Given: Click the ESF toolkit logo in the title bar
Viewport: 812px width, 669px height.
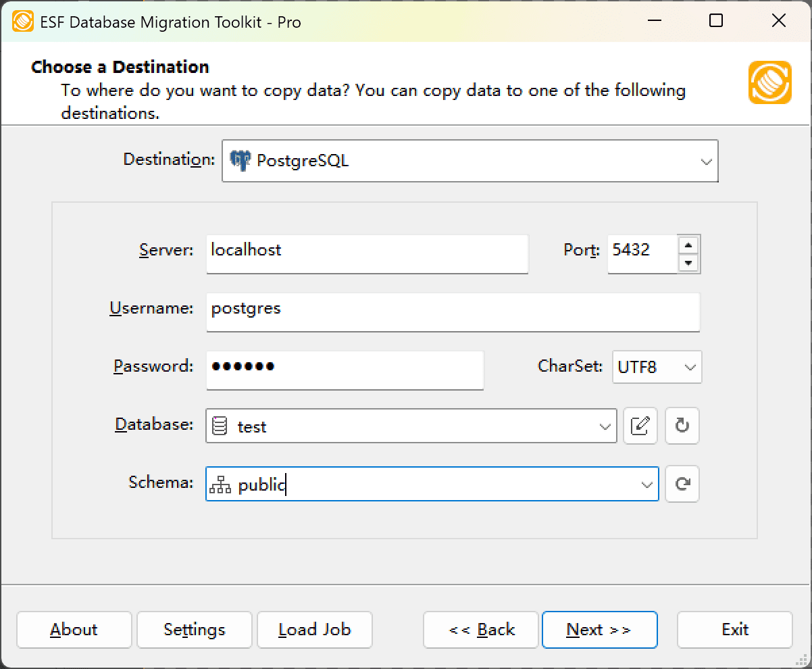Looking at the screenshot, I should [23, 21].
